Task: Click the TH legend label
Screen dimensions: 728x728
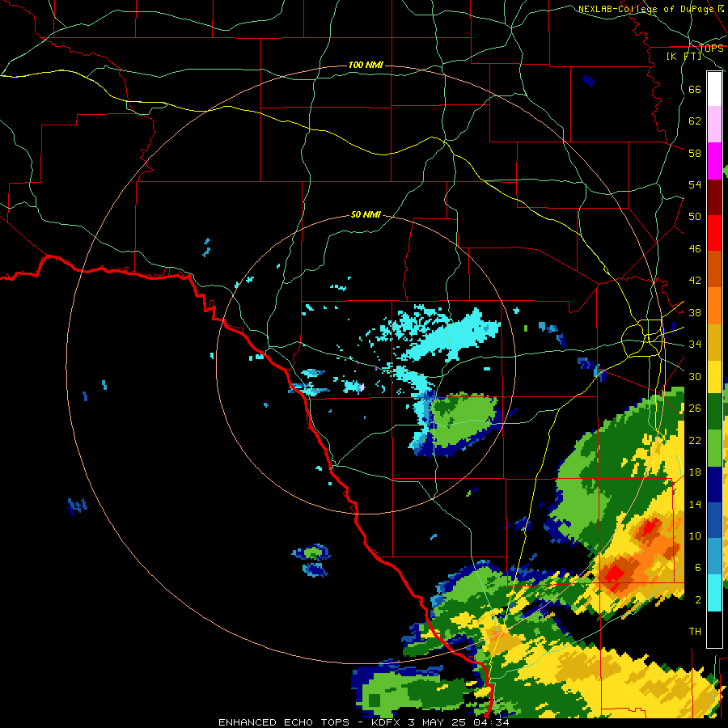Action: (x=695, y=632)
